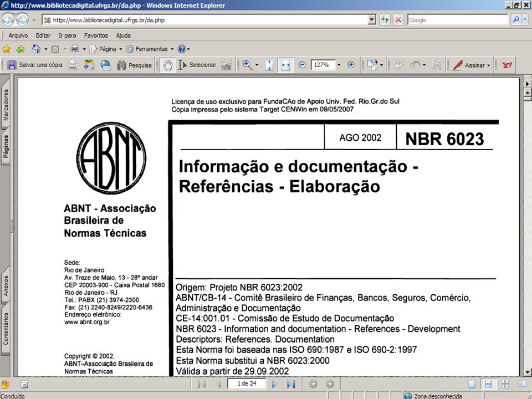Jump to the last page button
Screen dimensions: 532x399
tap(291, 384)
